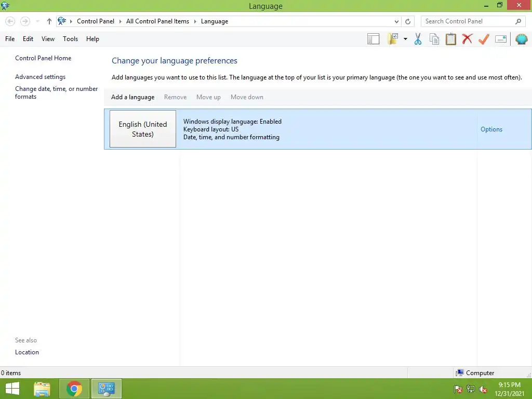The width and height of the screenshot is (532, 399).
Task: Click the teal shell icon in toolbar
Action: point(521,39)
